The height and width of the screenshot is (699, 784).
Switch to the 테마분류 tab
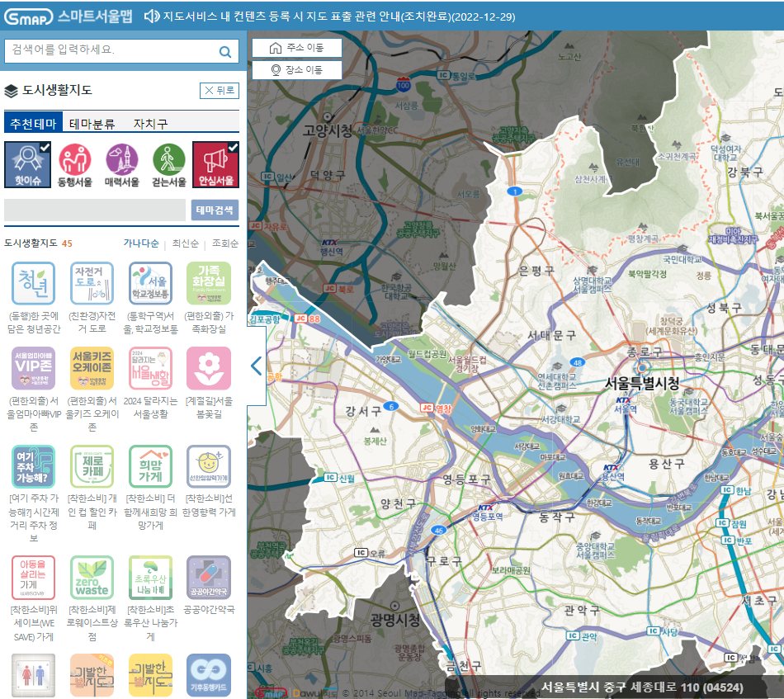click(92, 124)
